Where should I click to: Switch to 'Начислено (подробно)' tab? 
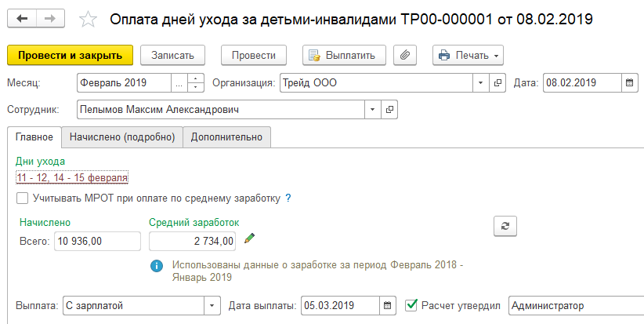(121, 137)
